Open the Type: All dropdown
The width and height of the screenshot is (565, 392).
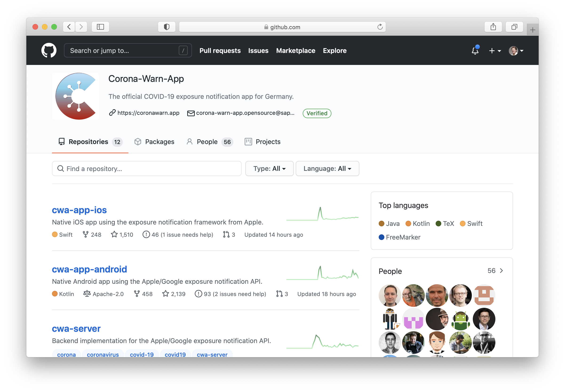(269, 168)
